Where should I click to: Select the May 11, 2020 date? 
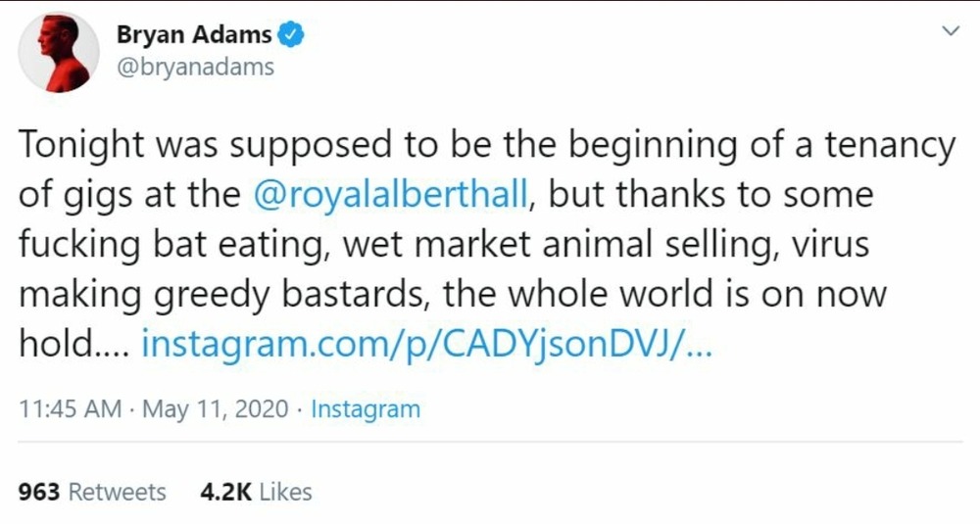[x=216, y=408]
